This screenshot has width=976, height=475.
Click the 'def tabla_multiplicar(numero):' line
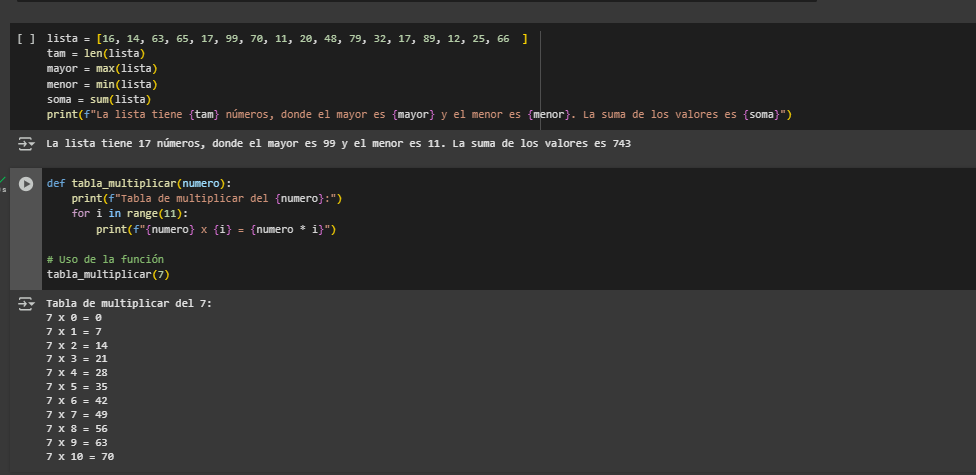tap(138, 183)
